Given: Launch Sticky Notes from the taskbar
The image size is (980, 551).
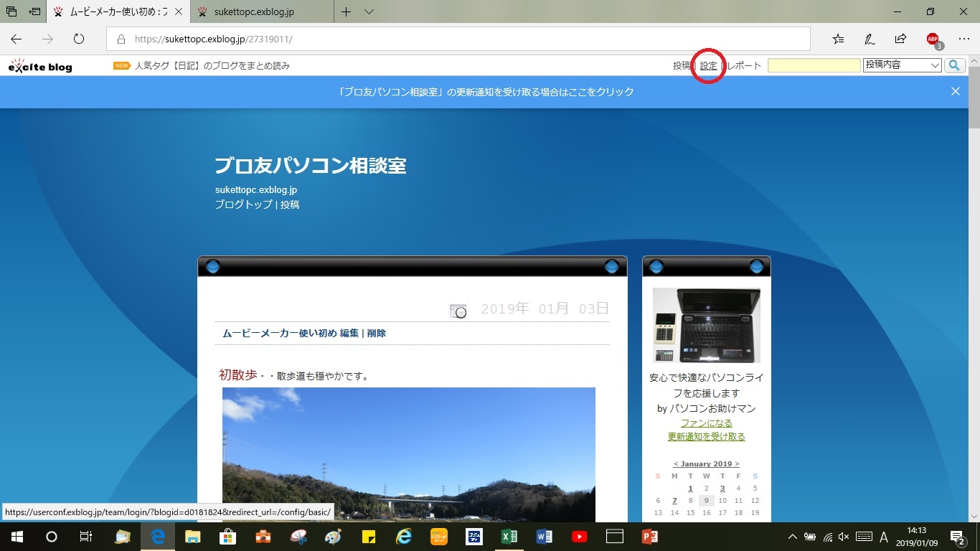Looking at the screenshot, I should click(x=369, y=537).
